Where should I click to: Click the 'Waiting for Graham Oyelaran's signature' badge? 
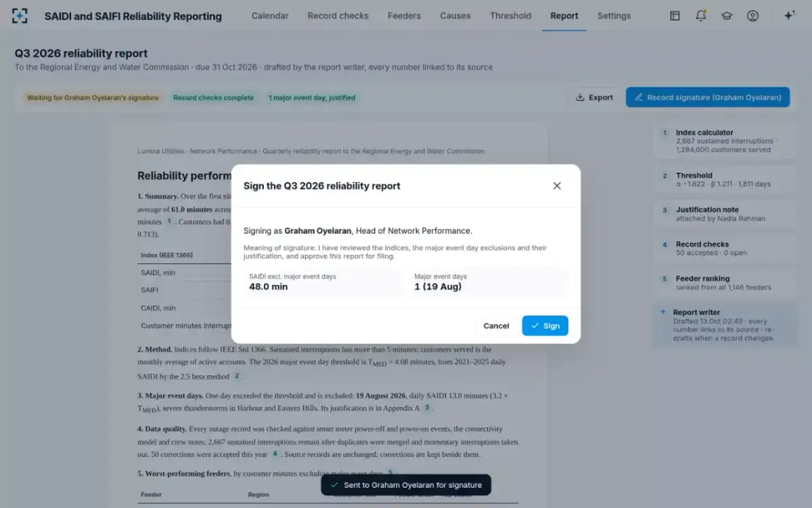[93, 98]
